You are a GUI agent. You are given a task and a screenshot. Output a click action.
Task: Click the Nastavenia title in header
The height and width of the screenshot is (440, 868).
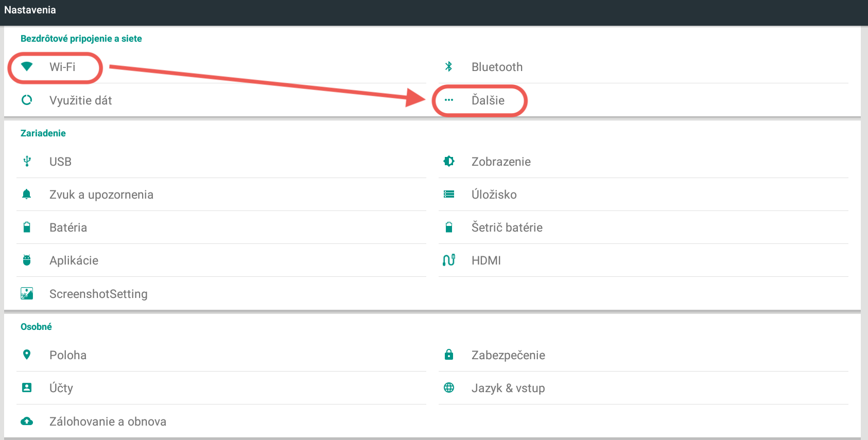(30, 10)
